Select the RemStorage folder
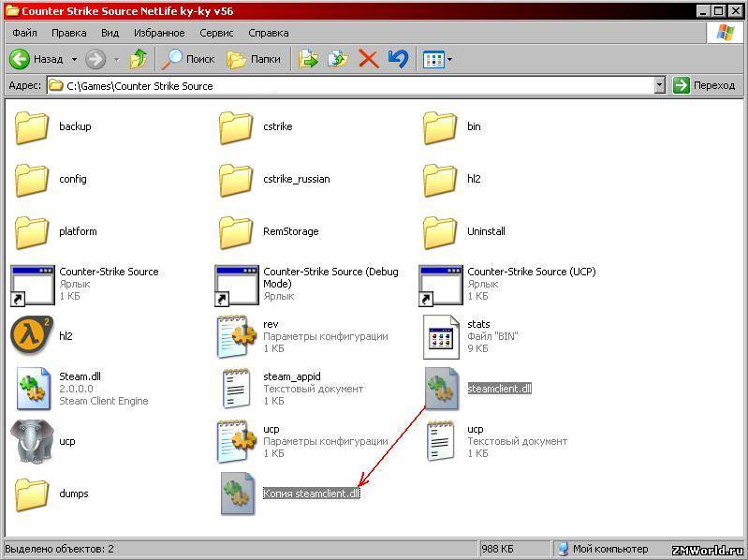Viewport: 748px width, 560px height. (269, 232)
